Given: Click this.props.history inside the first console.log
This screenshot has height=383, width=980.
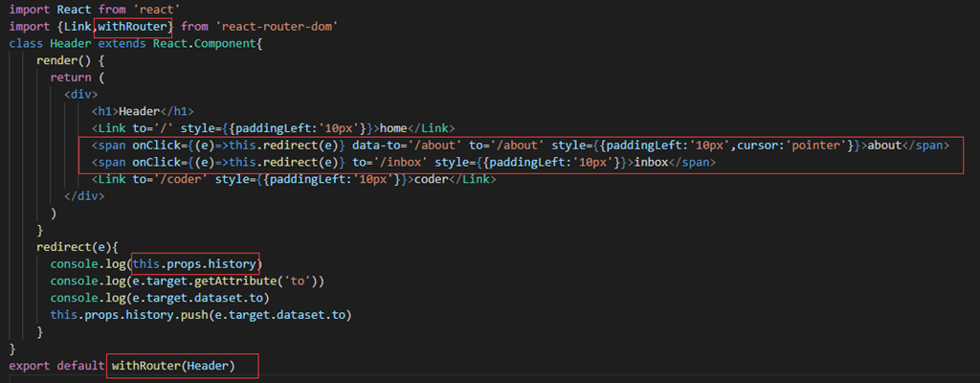Looking at the screenshot, I should (x=195, y=263).
